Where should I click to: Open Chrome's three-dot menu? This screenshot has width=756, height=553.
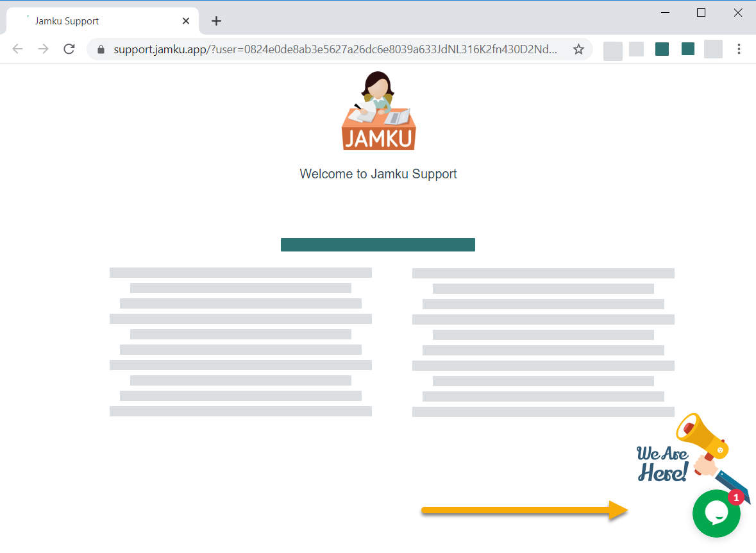(x=739, y=49)
